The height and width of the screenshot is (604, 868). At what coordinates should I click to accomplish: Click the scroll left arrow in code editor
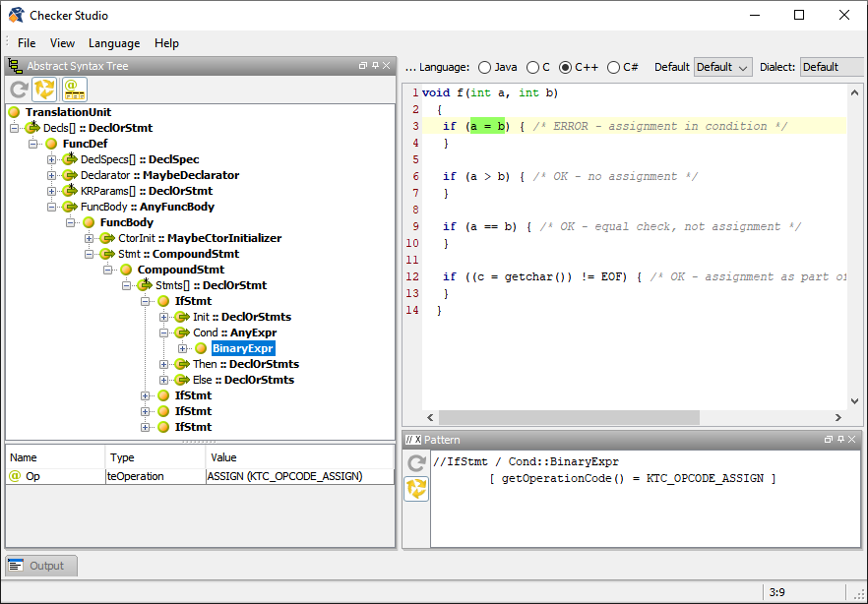(430, 418)
